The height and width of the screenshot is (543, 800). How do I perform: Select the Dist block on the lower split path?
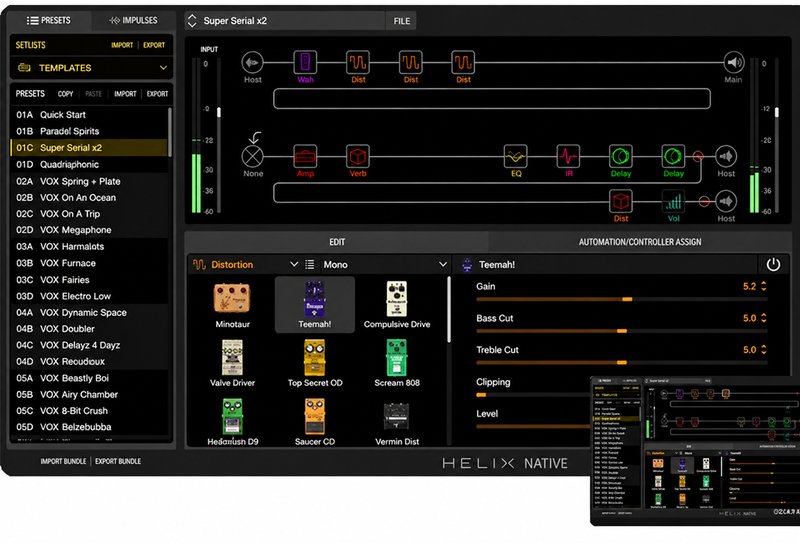621,201
